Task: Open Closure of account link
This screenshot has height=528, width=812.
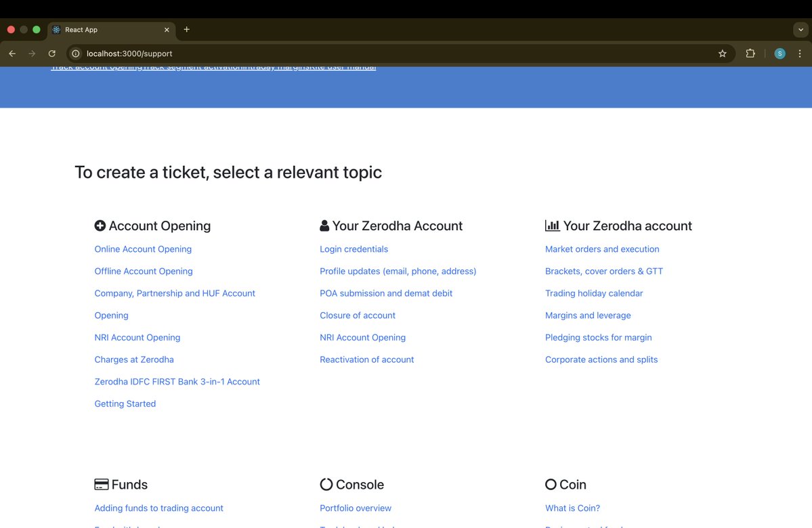Action: click(358, 315)
